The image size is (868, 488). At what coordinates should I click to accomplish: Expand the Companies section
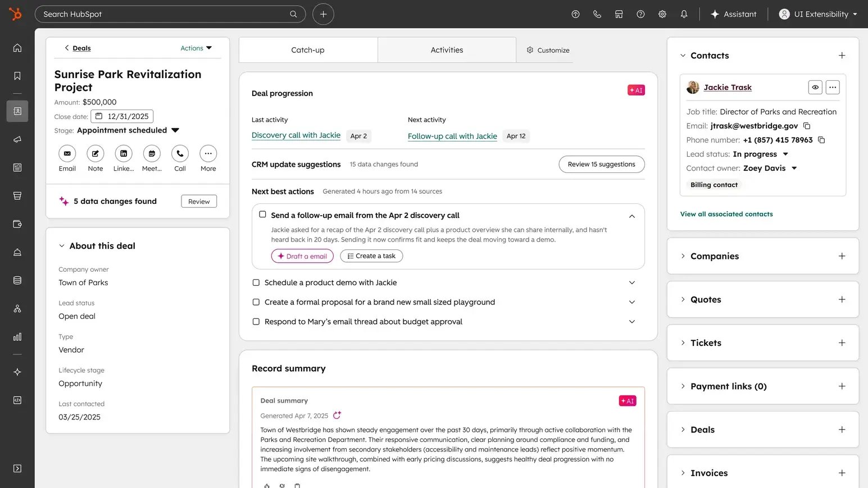pyautogui.click(x=683, y=256)
